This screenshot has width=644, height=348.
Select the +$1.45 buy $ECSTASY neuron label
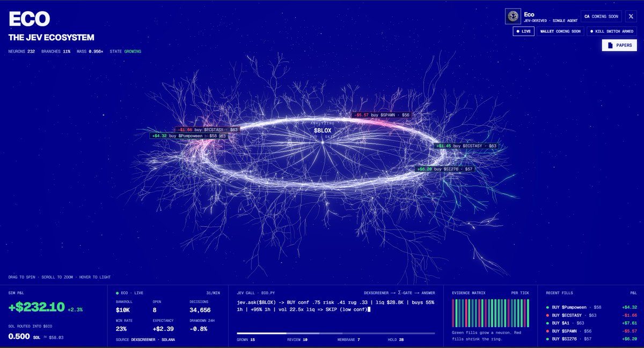click(x=466, y=146)
